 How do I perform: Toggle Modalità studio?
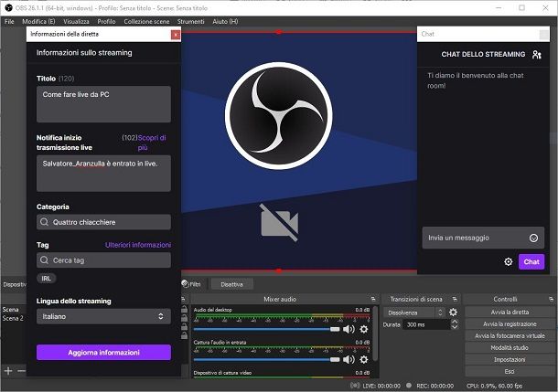click(x=510, y=348)
